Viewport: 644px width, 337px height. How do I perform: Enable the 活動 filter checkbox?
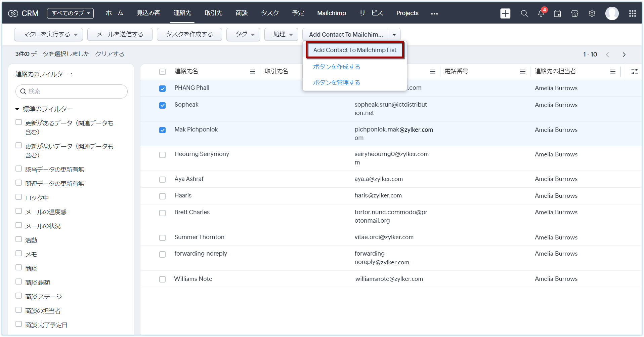click(x=19, y=239)
